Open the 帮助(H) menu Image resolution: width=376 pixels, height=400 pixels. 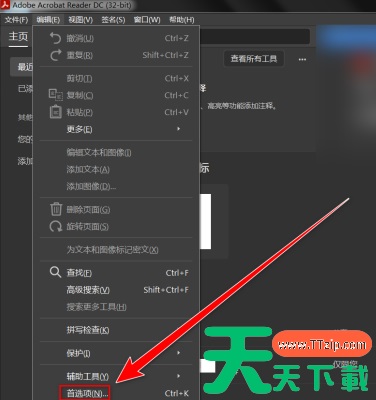[181, 20]
